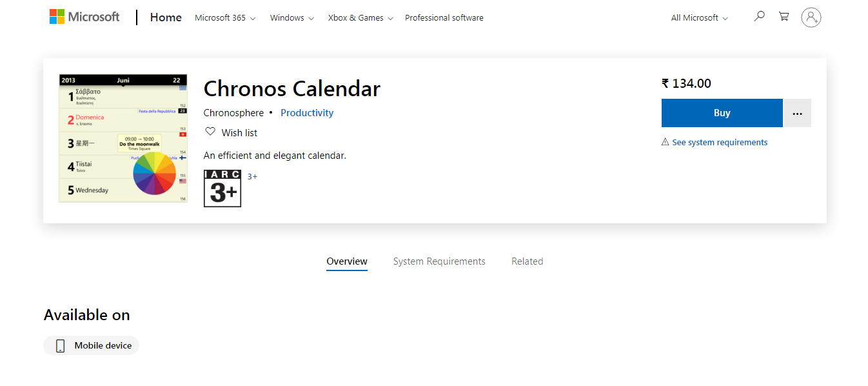Click the IARC 3+ rating badge

(222, 188)
